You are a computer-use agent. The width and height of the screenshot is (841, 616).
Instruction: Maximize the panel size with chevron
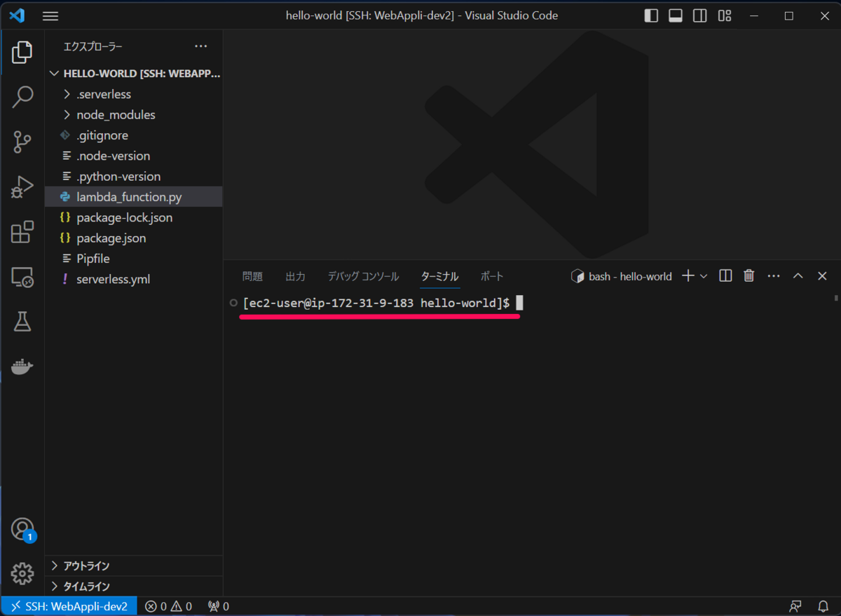(x=798, y=276)
